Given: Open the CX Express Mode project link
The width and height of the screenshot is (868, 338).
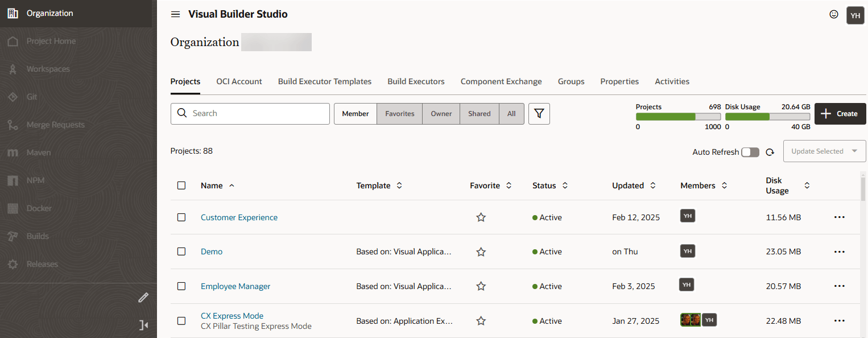Looking at the screenshot, I should [x=232, y=316].
